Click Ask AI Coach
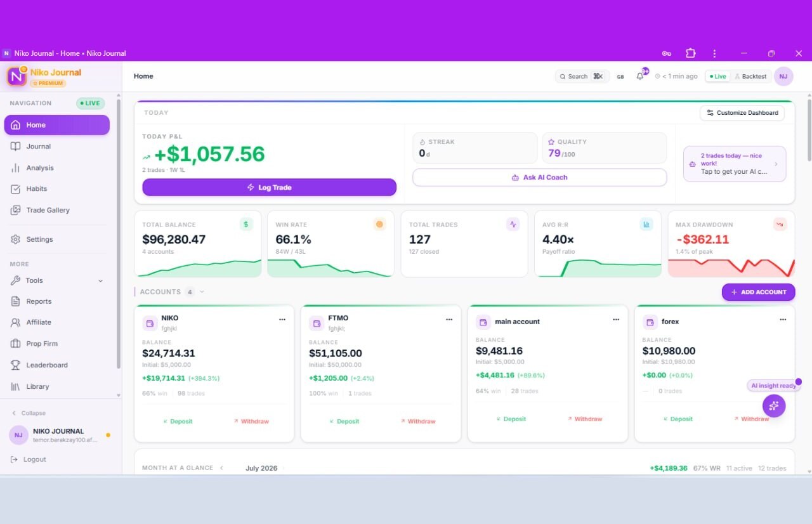Screen dimensions: 812x524 point(539,177)
